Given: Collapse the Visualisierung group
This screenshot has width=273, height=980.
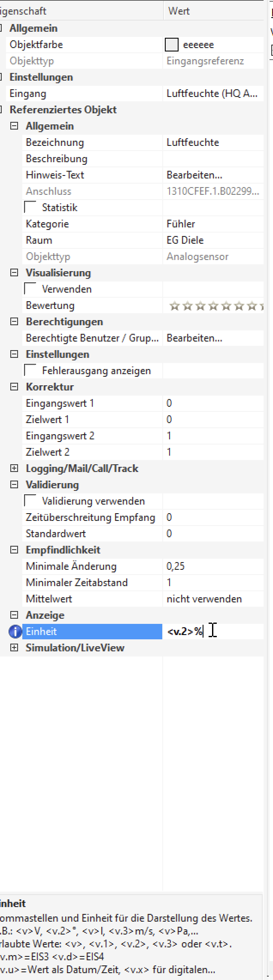Looking at the screenshot, I should coord(14,273).
